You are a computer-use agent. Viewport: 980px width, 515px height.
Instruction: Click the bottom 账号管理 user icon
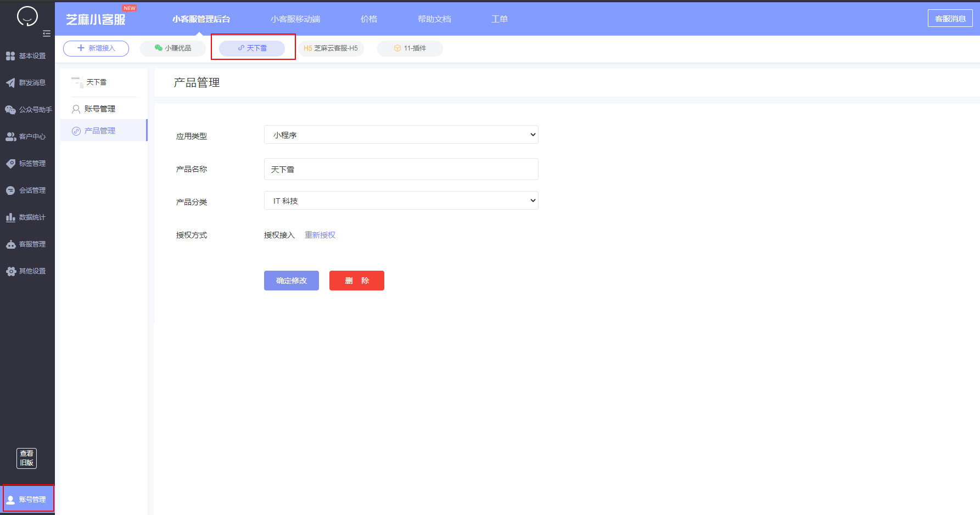pos(10,500)
